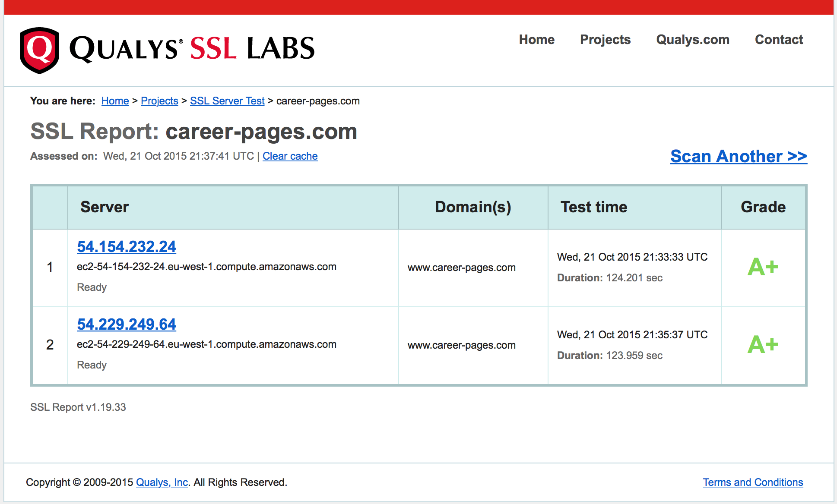Viewport: 837px width, 504px height.
Task: Click the Scan Another >> link
Action: [739, 156]
